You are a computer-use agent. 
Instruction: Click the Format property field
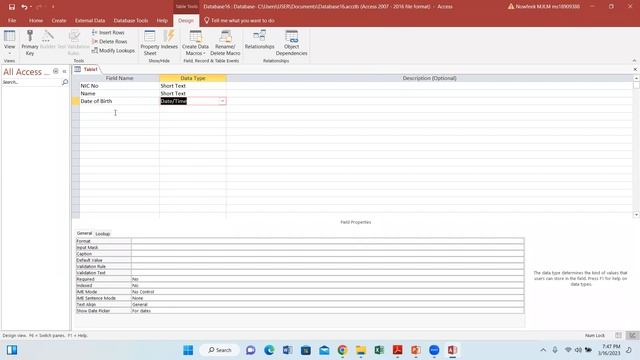click(x=327, y=241)
